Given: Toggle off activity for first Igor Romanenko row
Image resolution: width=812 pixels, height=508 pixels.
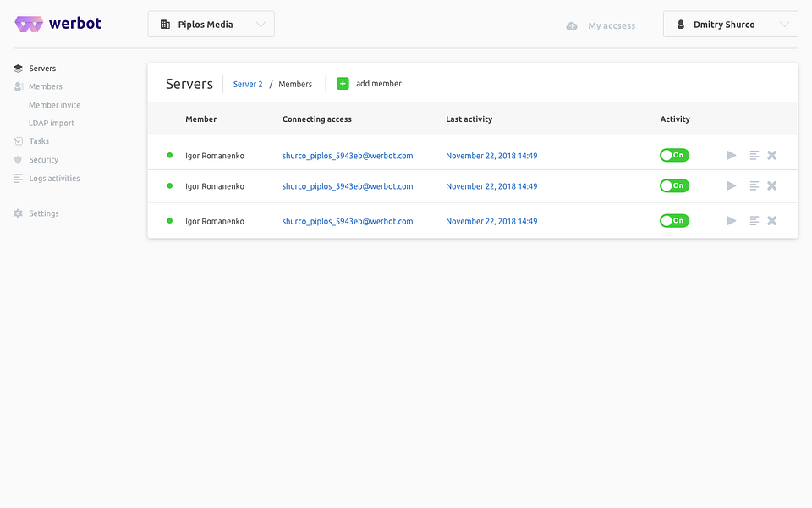Looking at the screenshot, I should coord(674,156).
